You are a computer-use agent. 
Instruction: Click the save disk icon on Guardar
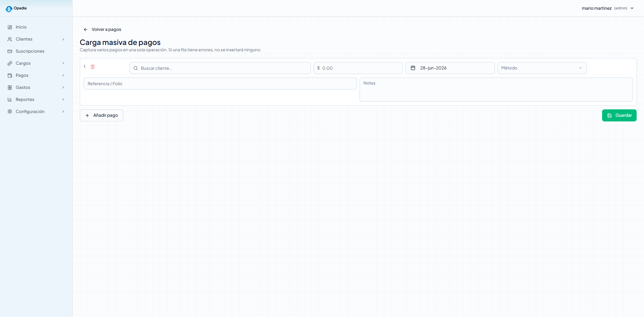coord(609,115)
